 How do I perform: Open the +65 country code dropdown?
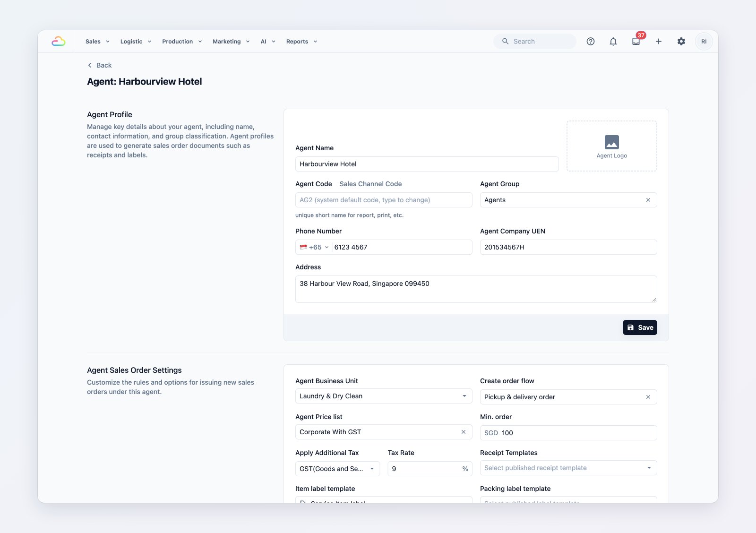315,247
